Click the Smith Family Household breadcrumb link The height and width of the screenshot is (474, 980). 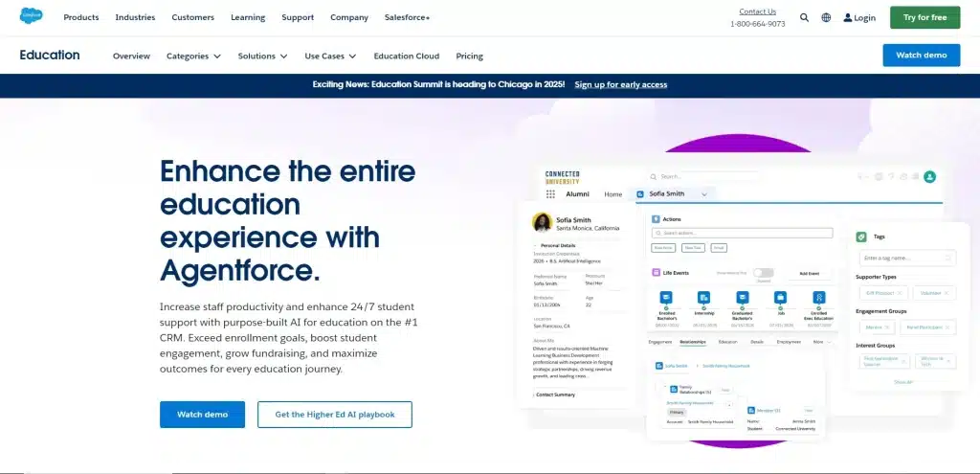pos(726,366)
